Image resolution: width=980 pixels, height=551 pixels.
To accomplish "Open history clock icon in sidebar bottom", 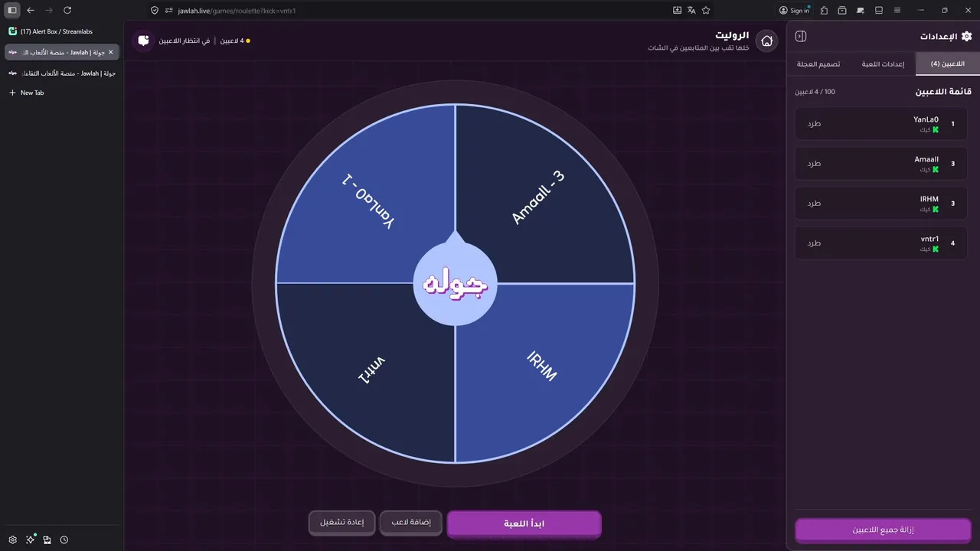I will point(64,540).
